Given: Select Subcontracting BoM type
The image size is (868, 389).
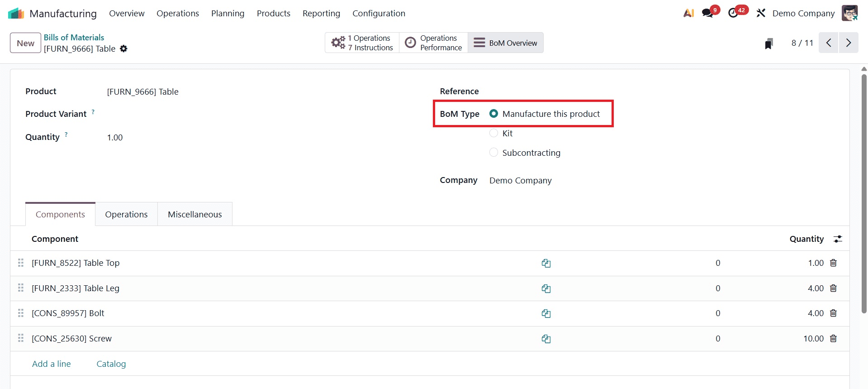Looking at the screenshot, I should click(x=493, y=153).
